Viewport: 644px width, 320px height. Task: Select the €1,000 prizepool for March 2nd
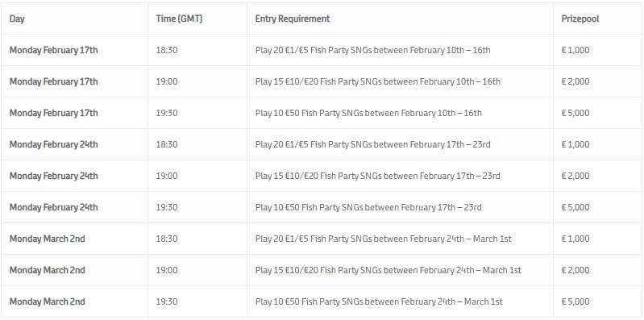[x=575, y=239]
